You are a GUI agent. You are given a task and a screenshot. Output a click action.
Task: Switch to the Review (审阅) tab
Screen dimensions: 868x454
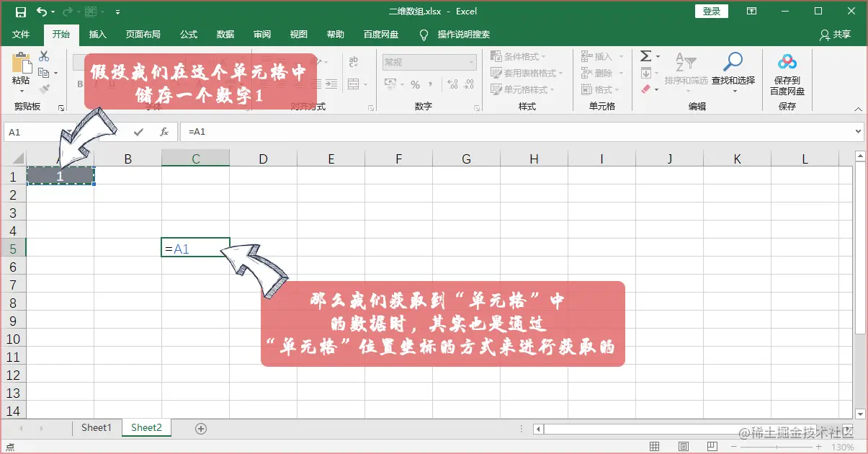[x=262, y=35]
